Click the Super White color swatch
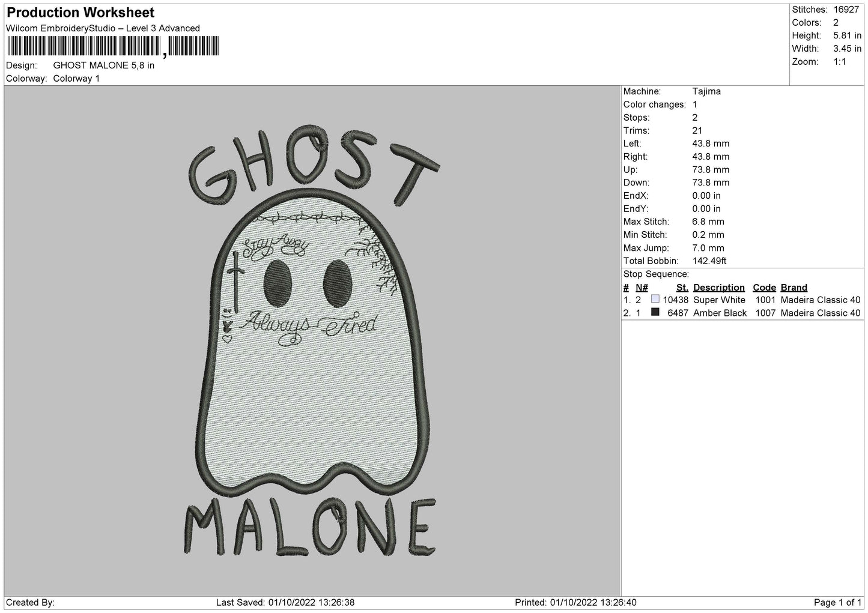The height and width of the screenshot is (613, 868). click(x=655, y=299)
